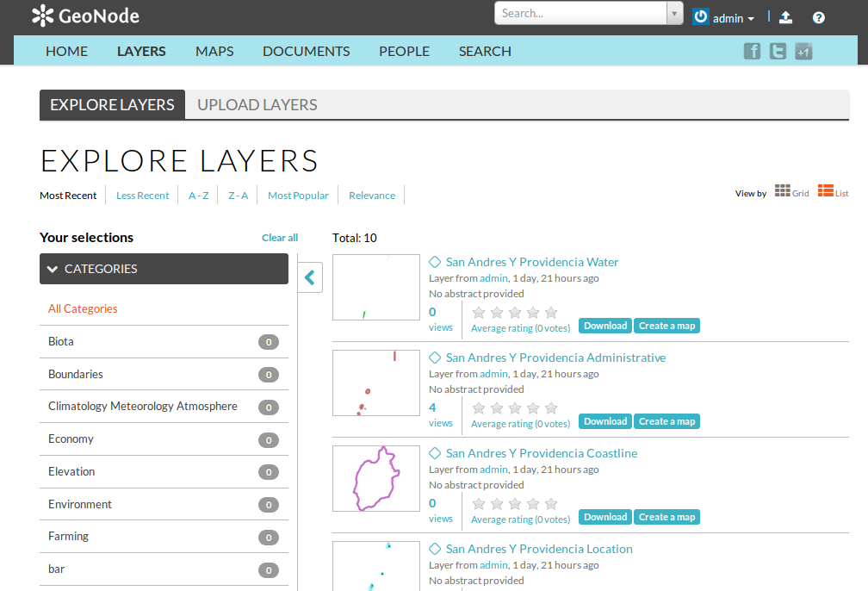Go to HOME menu

[66, 51]
